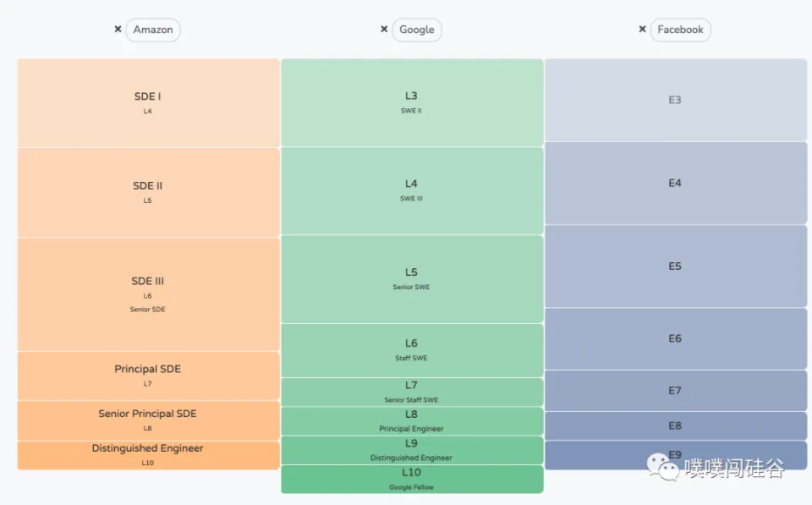The height and width of the screenshot is (505, 812).
Task: Select Google L6 Staff SWE block
Action: click(x=412, y=349)
